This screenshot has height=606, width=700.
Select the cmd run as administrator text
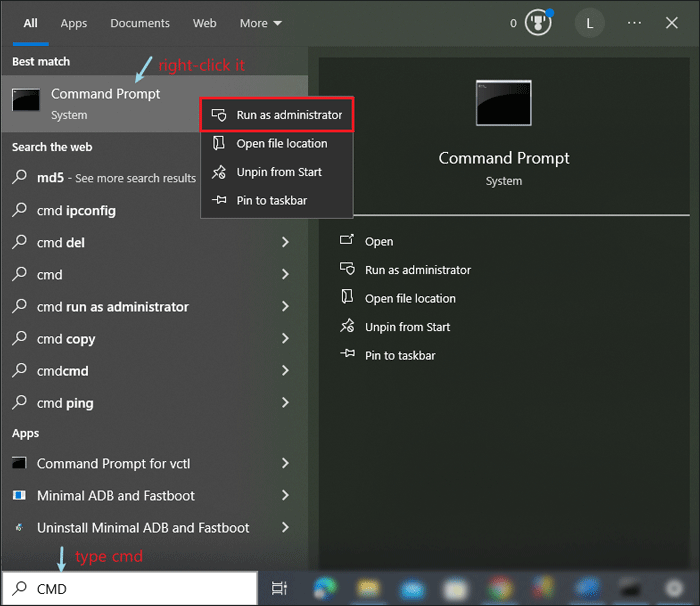[x=112, y=307]
